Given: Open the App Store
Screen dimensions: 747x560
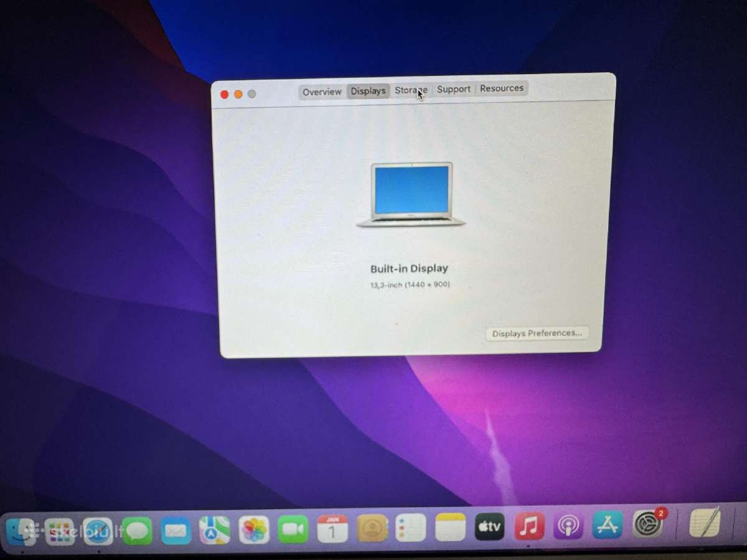Looking at the screenshot, I should (x=608, y=526).
